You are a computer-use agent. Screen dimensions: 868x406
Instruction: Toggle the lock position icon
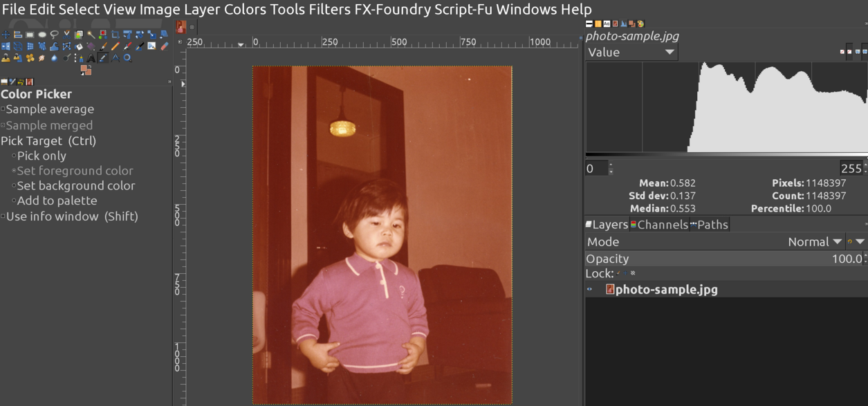tap(625, 273)
